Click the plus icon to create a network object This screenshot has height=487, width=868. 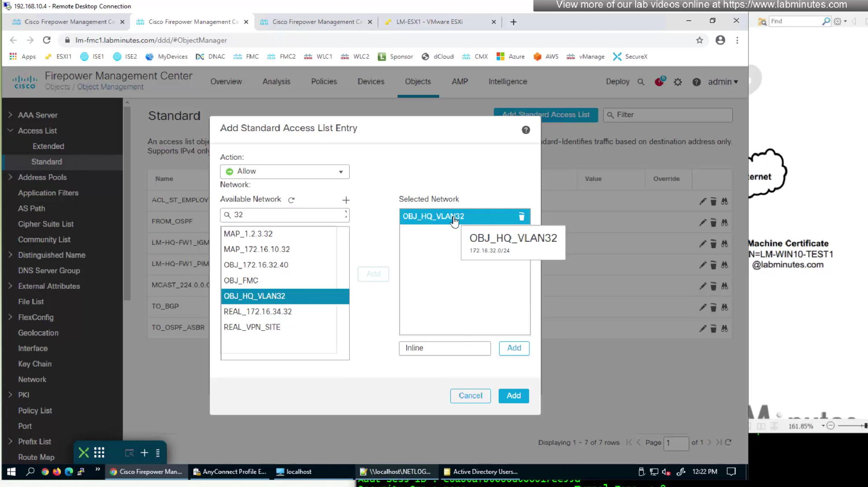coord(346,200)
